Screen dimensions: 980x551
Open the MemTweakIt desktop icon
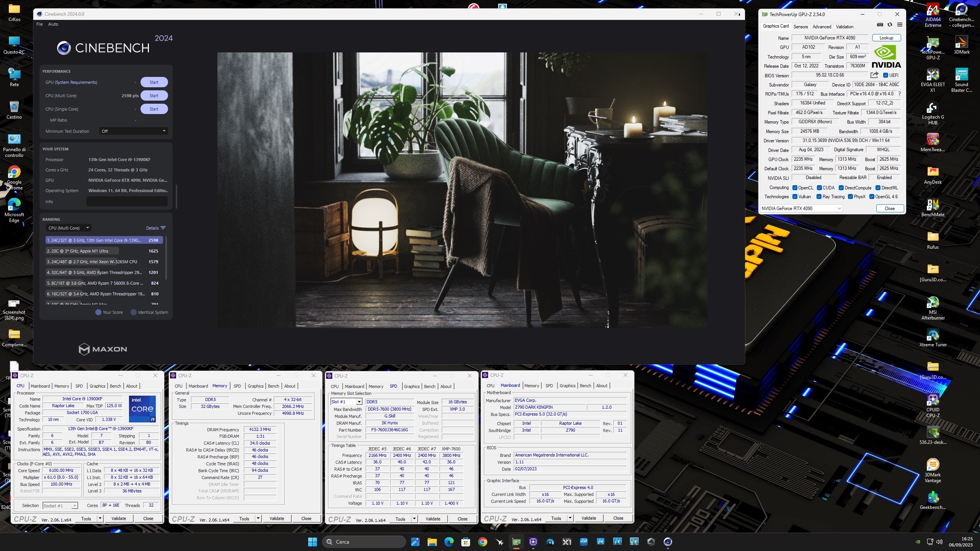(x=933, y=142)
